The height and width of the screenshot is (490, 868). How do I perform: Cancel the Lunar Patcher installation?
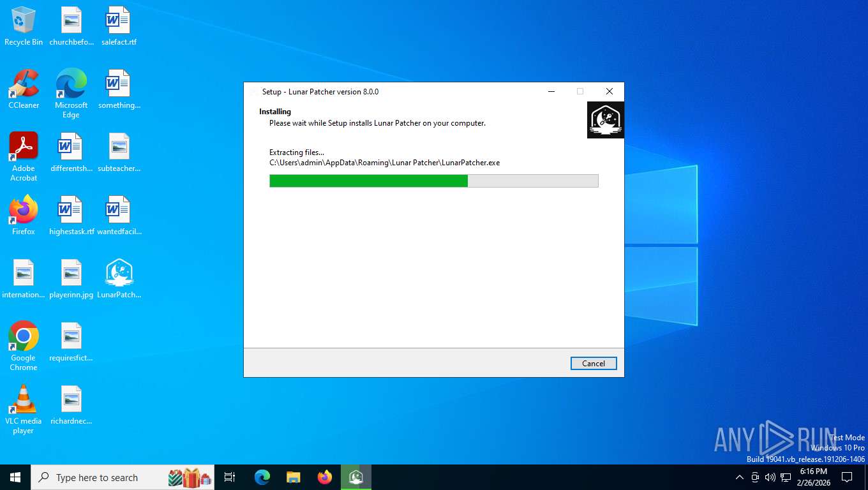pos(594,363)
